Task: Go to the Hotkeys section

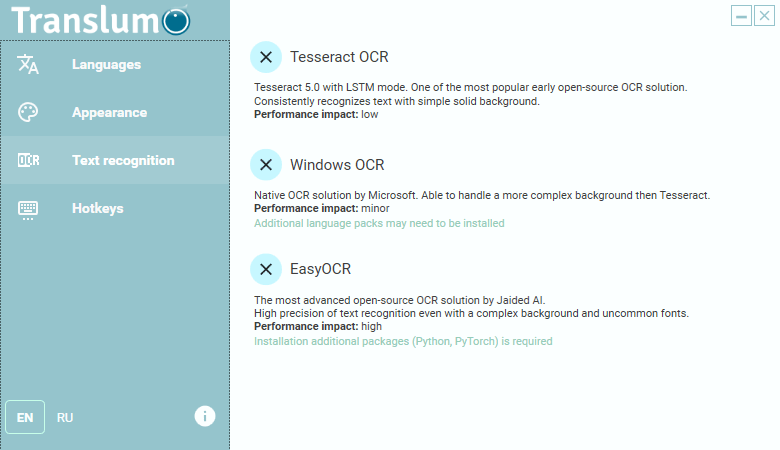Action: coord(115,208)
